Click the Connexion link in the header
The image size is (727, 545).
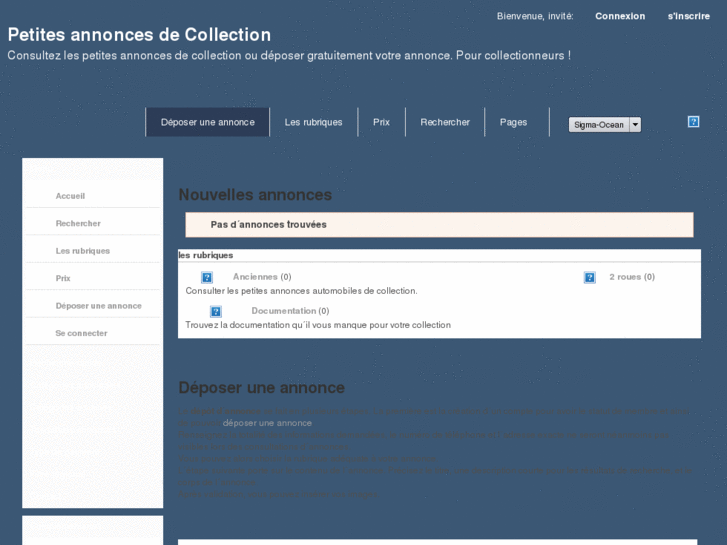tap(620, 16)
